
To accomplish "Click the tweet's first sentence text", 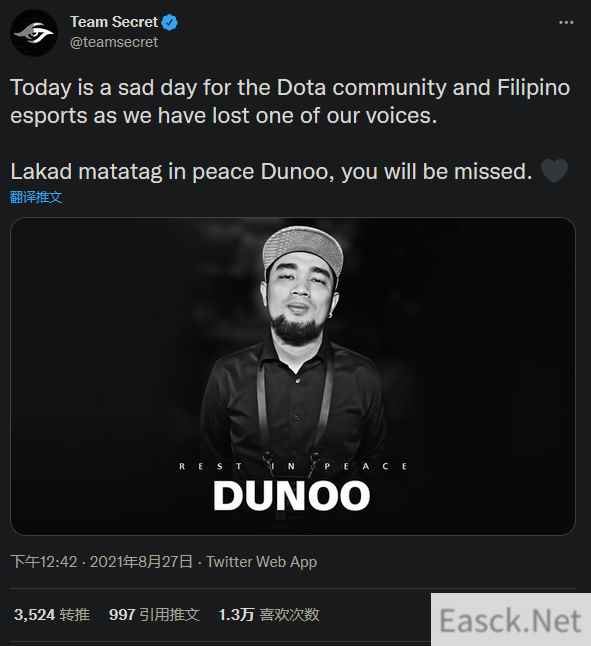I will (290, 101).
